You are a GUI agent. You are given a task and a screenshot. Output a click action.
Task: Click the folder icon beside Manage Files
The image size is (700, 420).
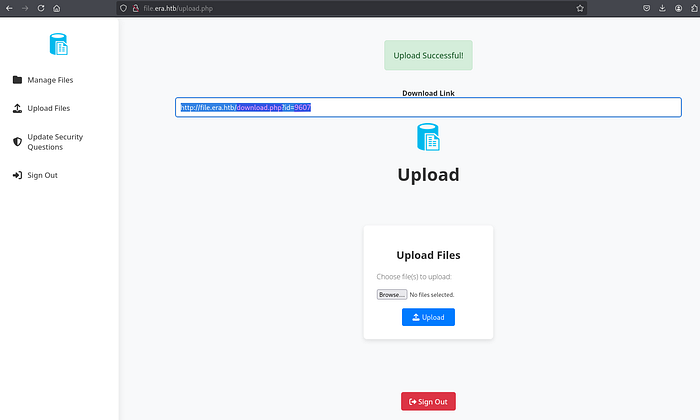(17, 80)
